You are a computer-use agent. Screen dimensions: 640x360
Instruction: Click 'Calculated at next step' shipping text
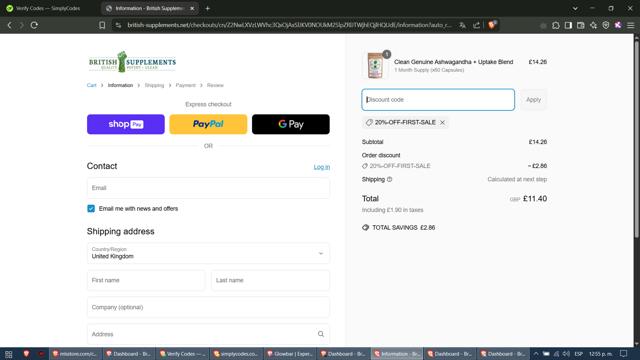pyautogui.click(x=517, y=179)
